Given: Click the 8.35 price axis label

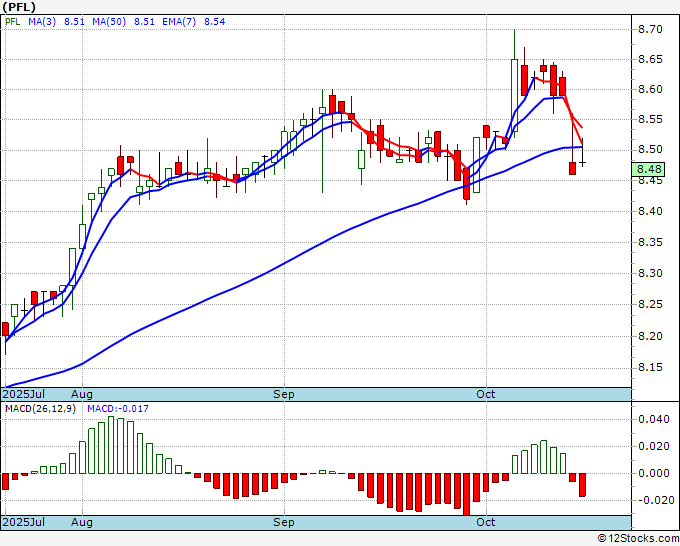Looking at the screenshot, I should pos(650,242).
